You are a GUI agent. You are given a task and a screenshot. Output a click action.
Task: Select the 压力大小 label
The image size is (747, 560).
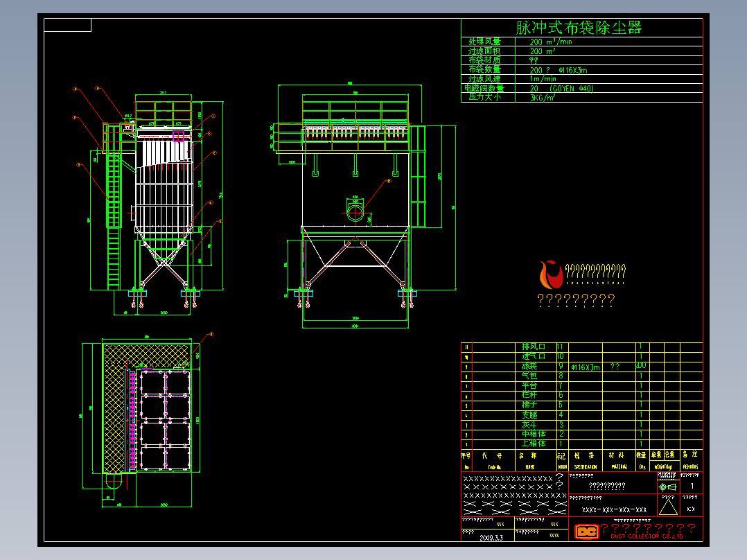click(x=484, y=97)
